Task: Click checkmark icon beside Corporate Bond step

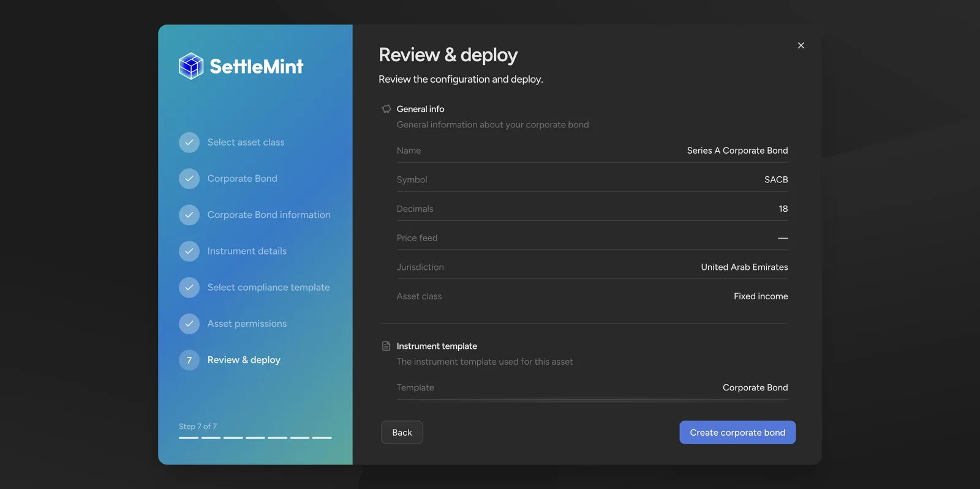Action: tap(189, 179)
